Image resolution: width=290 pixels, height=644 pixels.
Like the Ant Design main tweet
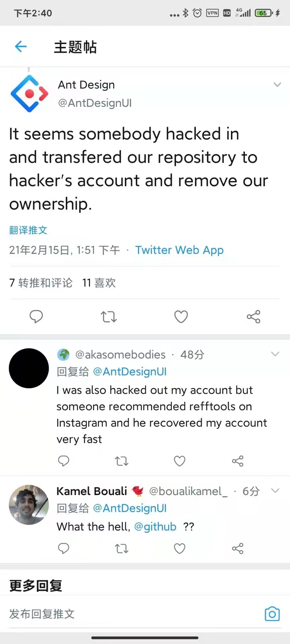click(181, 317)
